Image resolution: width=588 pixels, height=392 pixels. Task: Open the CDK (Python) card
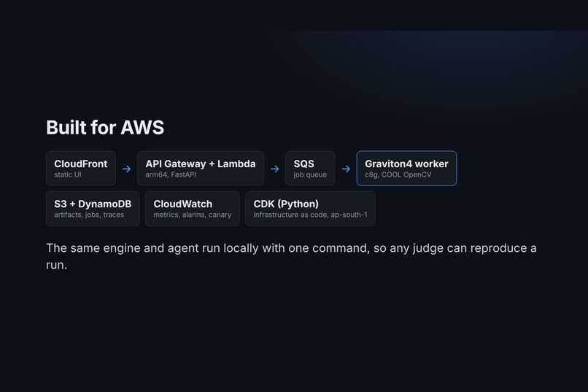[310, 209]
